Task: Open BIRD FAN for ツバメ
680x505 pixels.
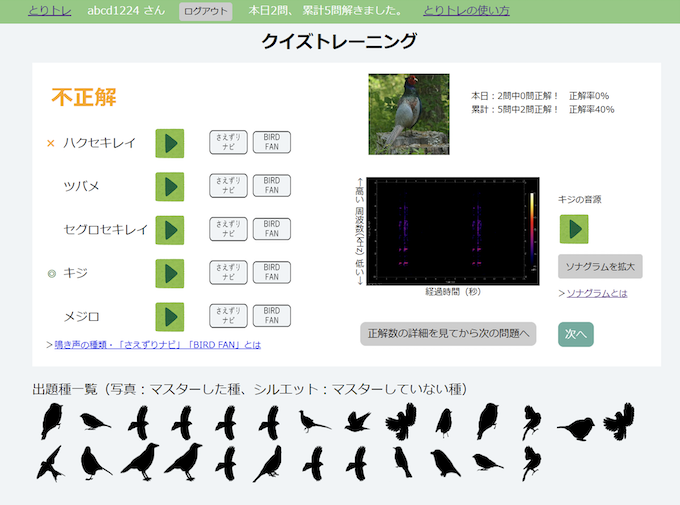Action: click(271, 186)
